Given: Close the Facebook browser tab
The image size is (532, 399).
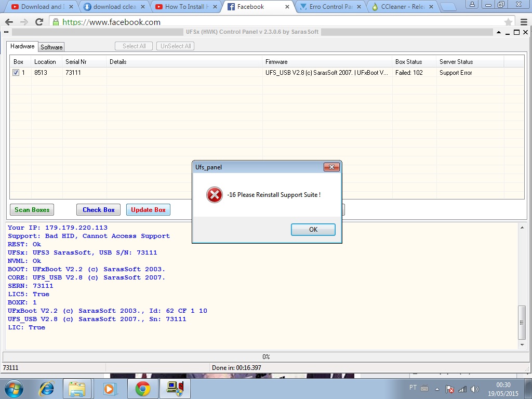Looking at the screenshot, I should [287, 6].
